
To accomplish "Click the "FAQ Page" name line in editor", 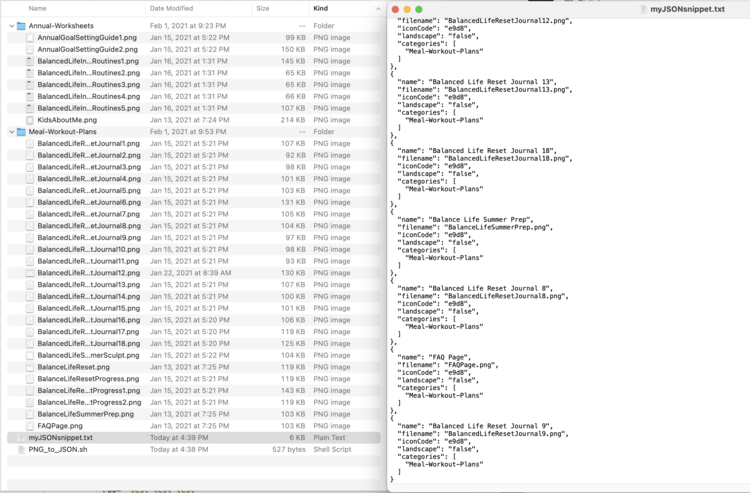I will tap(440, 356).
